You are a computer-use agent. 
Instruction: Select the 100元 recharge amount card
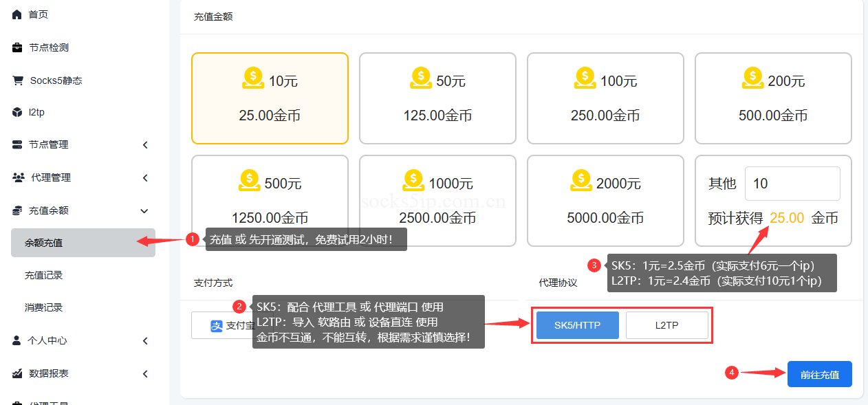[x=605, y=98]
